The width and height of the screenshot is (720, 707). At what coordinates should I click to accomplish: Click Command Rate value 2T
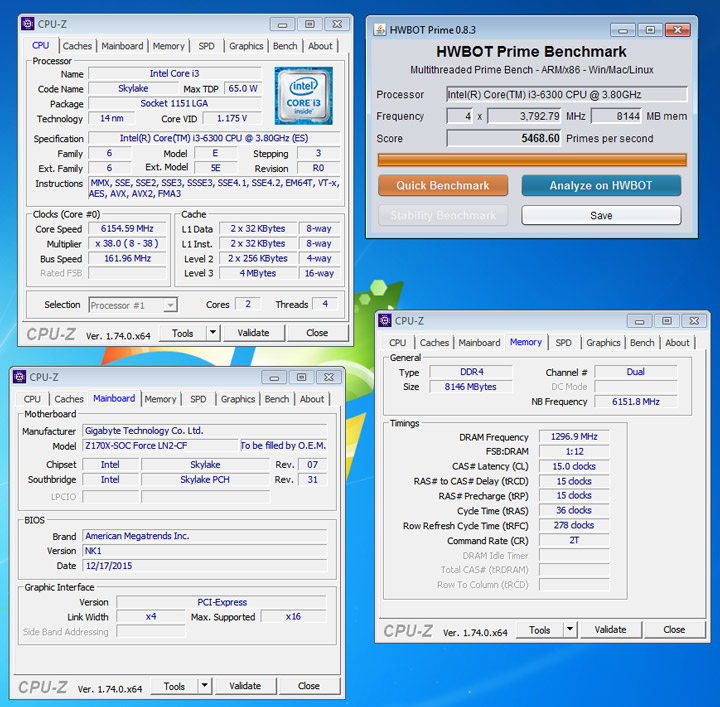click(574, 540)
